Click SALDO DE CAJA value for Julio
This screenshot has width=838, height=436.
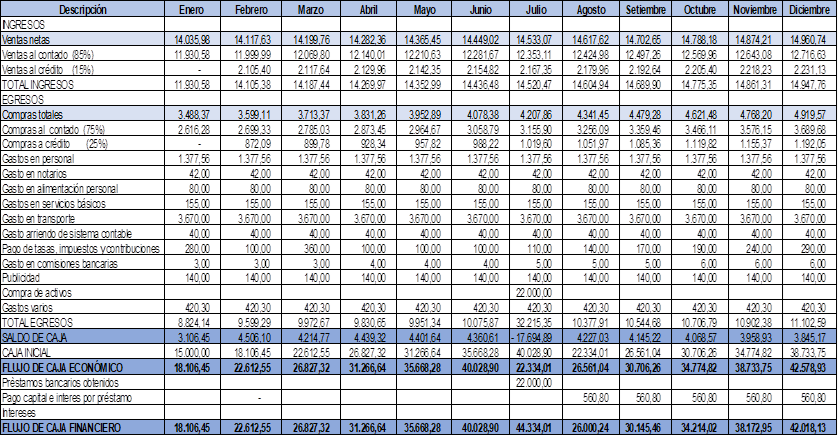tap(530, 338)
